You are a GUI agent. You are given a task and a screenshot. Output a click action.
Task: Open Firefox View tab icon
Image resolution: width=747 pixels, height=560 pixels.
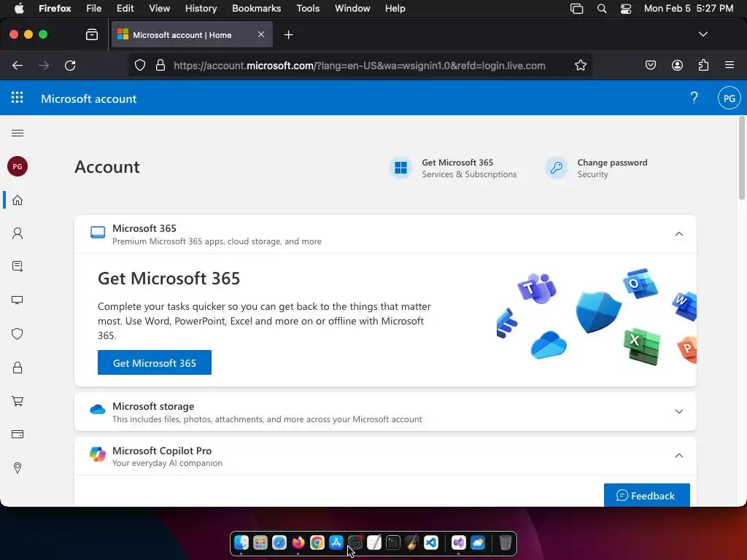pyautogui.click(x=92, y=34)
